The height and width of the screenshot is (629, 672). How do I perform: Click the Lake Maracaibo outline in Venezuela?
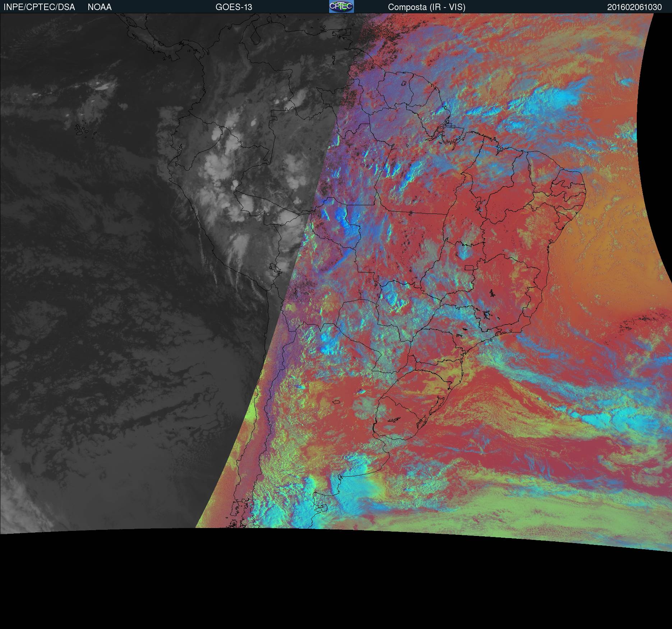[256, 38]
